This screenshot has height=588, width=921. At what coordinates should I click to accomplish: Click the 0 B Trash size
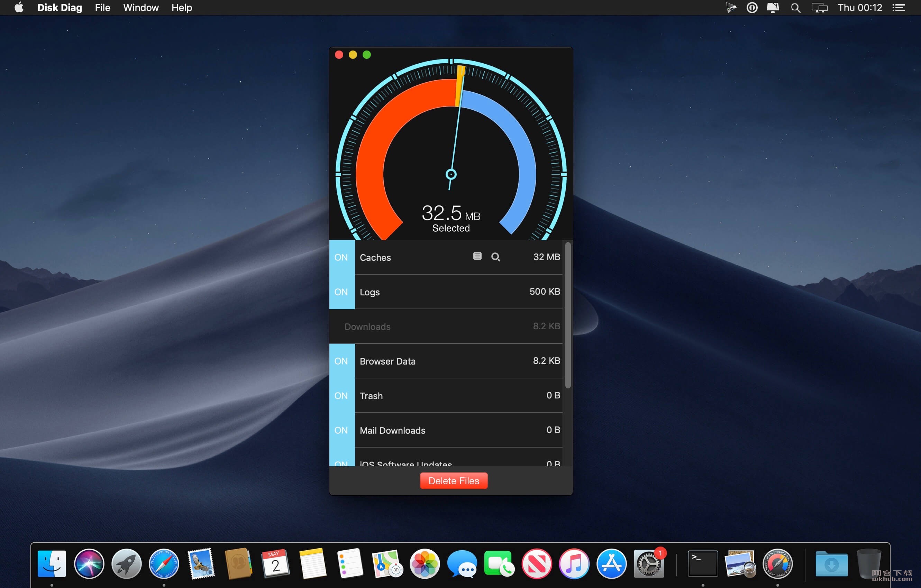point(553,395)
